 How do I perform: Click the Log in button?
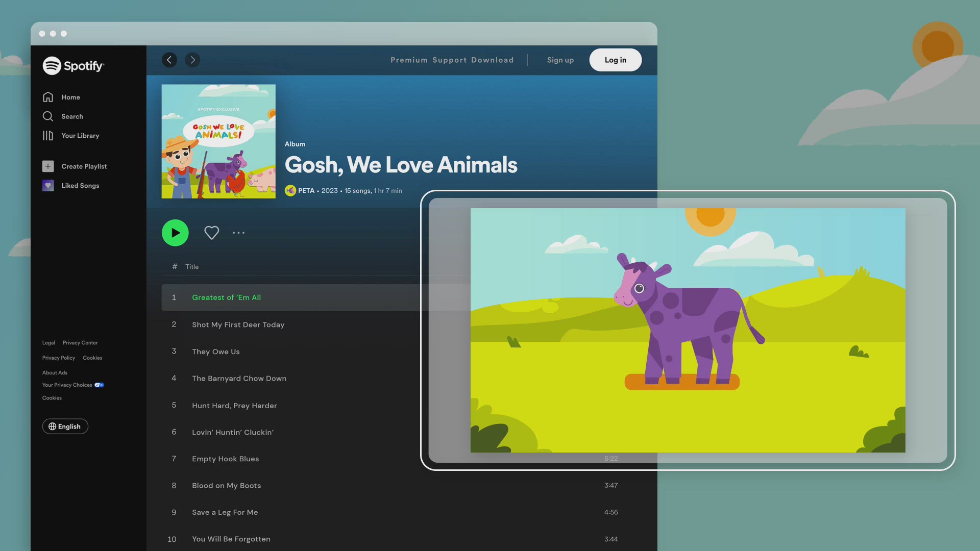(x=615, y=60)
